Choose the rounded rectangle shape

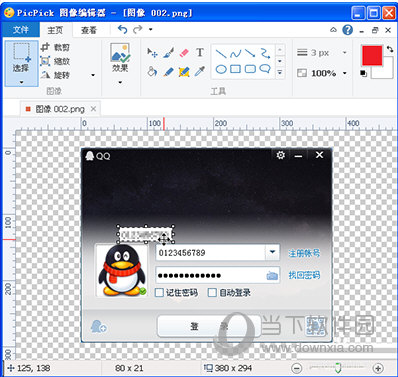click(x=250, y=69)
